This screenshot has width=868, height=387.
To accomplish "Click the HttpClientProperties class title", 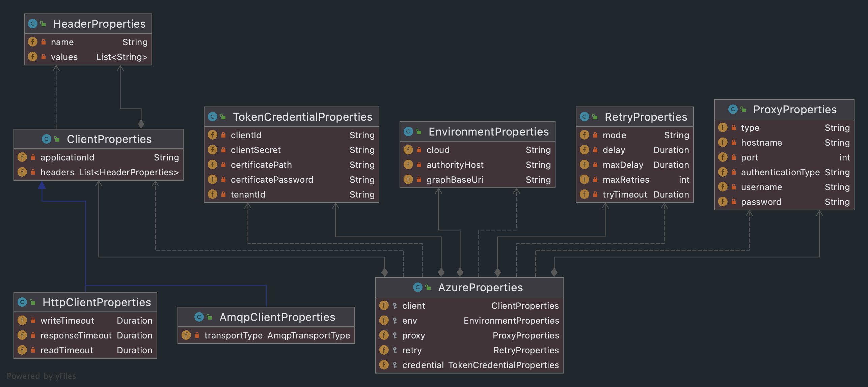I will (97, 302).
